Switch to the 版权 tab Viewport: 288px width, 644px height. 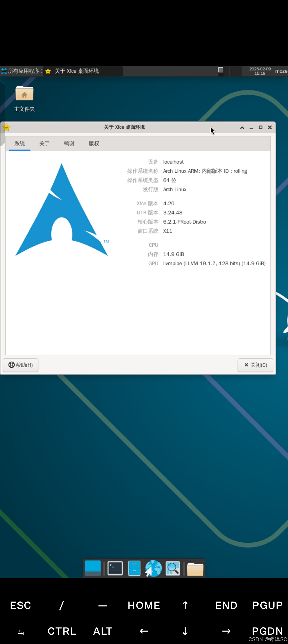(x=94, y=144)
